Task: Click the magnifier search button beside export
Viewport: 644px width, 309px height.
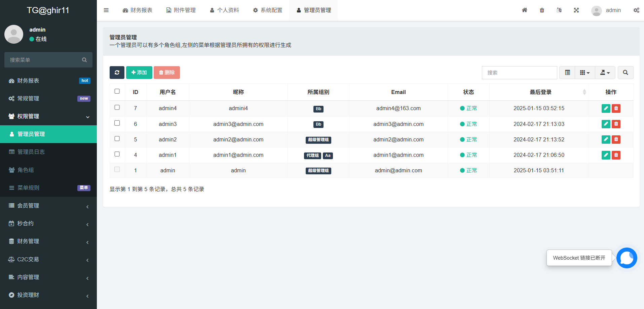Action: click(x=625, y=73)
